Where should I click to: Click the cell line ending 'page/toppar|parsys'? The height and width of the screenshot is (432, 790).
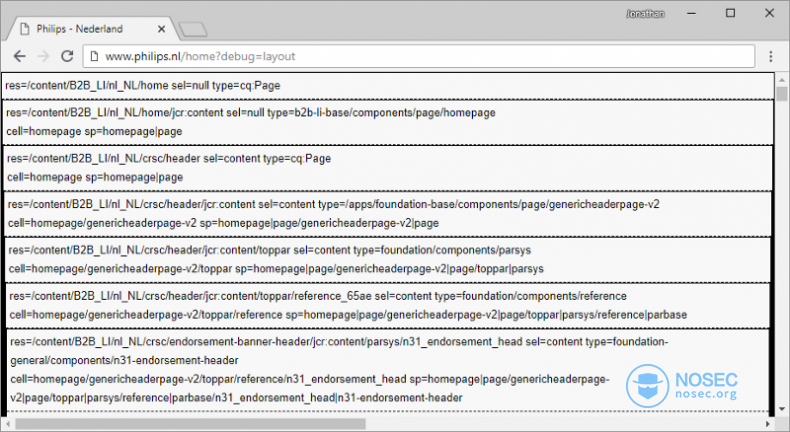pos(276,269)
